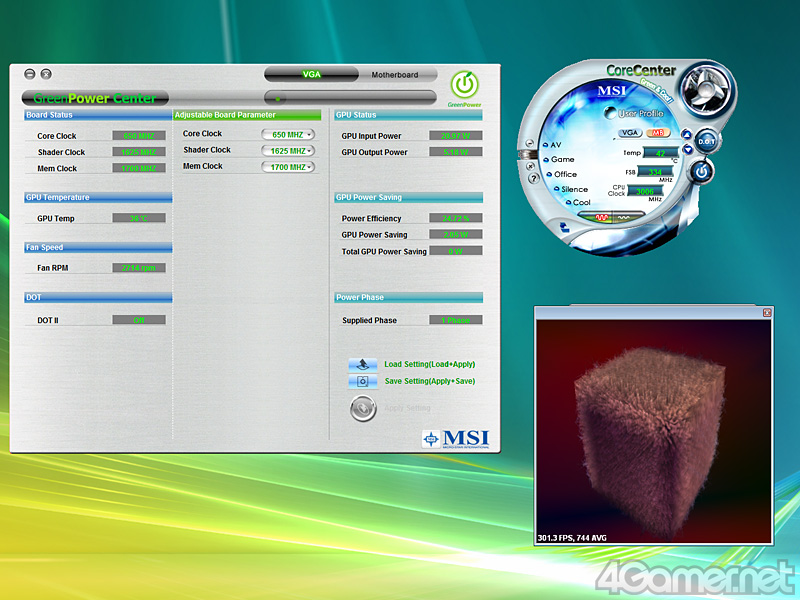Click the Board Status Core Clock 650 MHZ value
Image resolution: width=800 pixels, height=600 pixels.
pos(139,136)
